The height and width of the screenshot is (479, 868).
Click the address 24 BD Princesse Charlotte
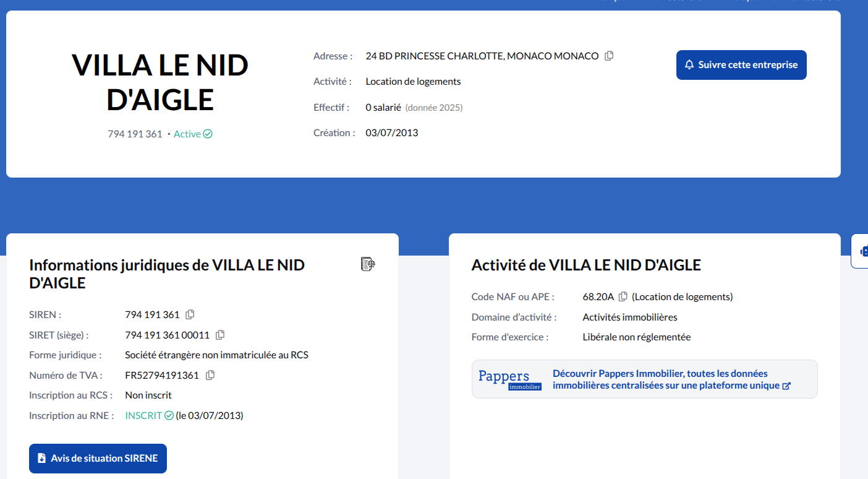482,56
